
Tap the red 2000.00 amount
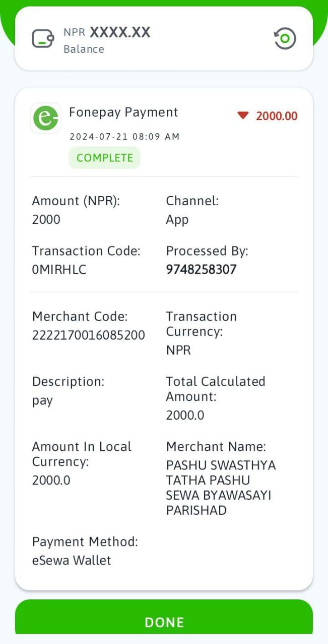[277, 116]
